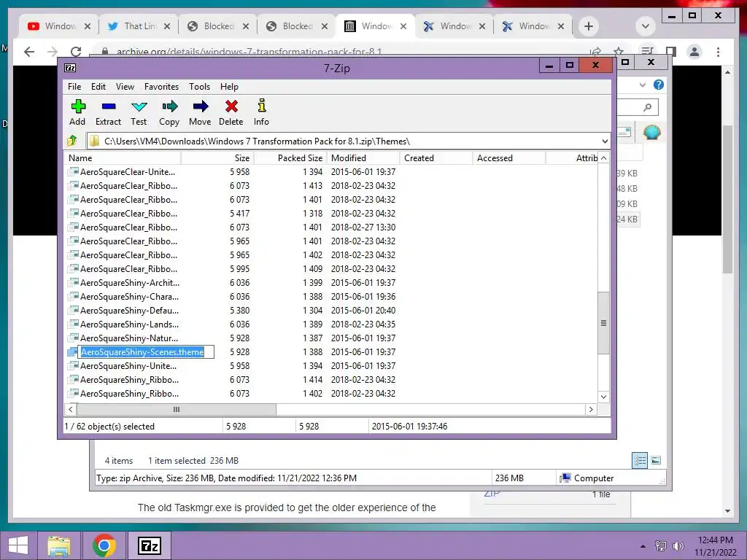Go back in Chrome browser
Image resolution: width=747 pixels, height=560 pixels.
click(29, 52)
